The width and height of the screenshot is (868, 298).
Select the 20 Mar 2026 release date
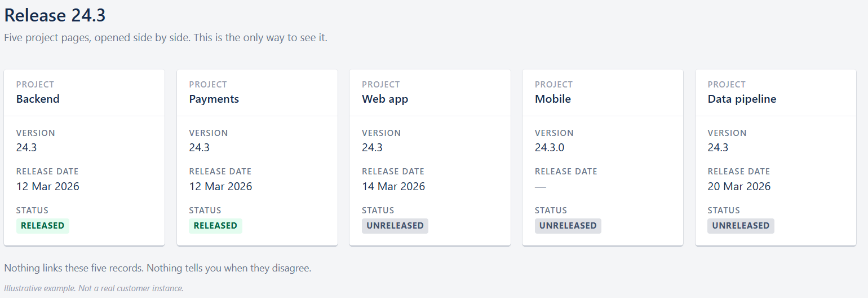coord(739,186)
